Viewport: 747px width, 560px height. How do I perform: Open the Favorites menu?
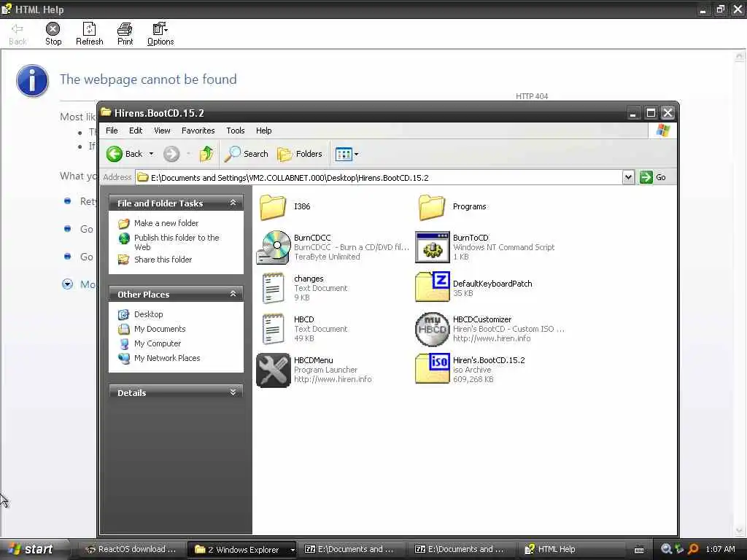point(198,131)
